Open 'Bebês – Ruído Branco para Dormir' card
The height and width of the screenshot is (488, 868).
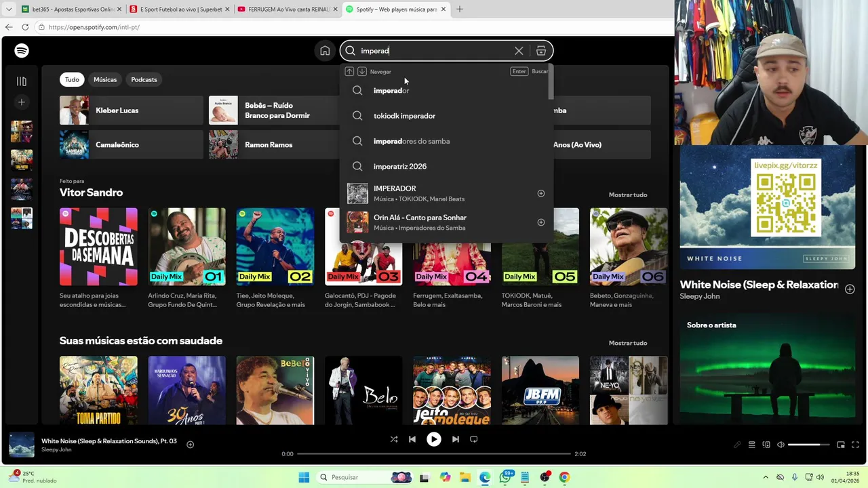(275, 110)
